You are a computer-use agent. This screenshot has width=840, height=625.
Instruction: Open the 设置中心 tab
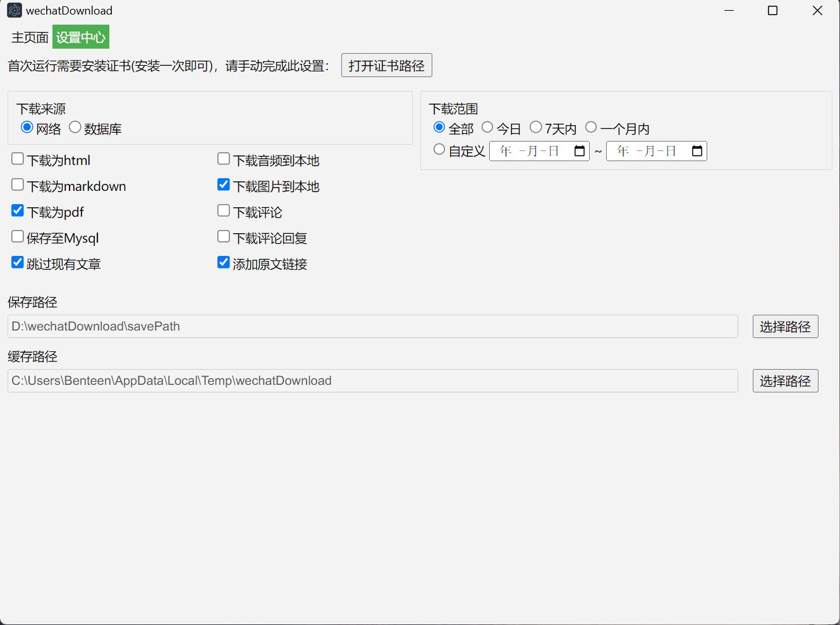[x=81, y=37]
